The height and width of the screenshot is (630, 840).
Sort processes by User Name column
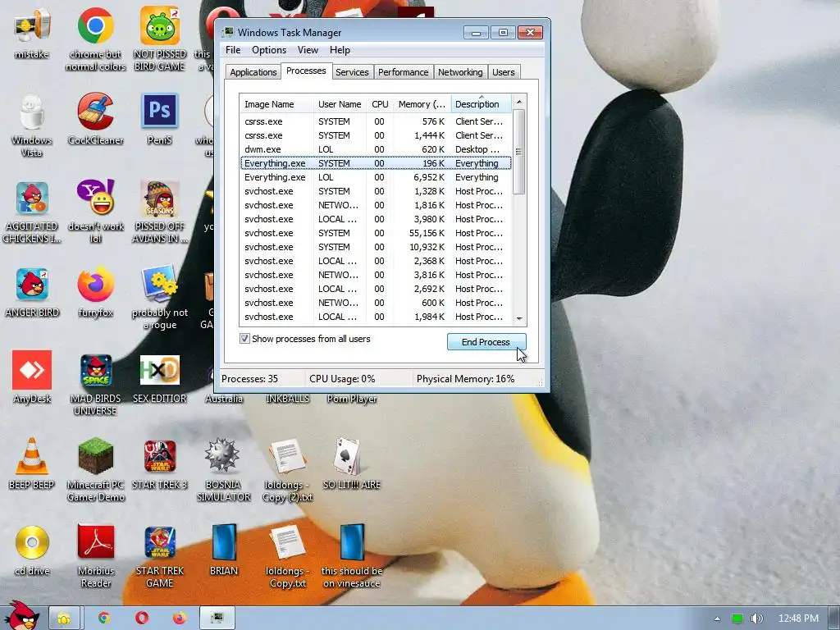(340, 104)
